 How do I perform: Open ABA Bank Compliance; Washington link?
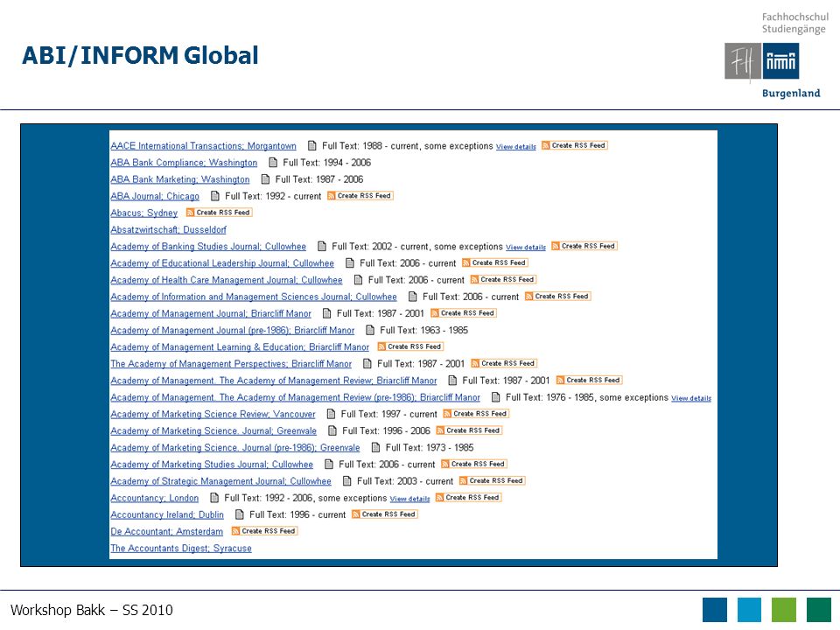click(x=184, y=163)
